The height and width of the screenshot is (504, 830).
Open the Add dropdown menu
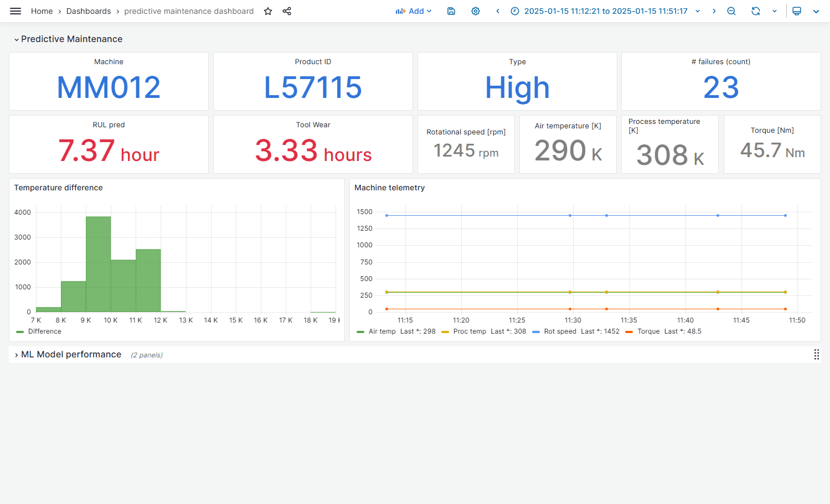click(x=414, y=11)
